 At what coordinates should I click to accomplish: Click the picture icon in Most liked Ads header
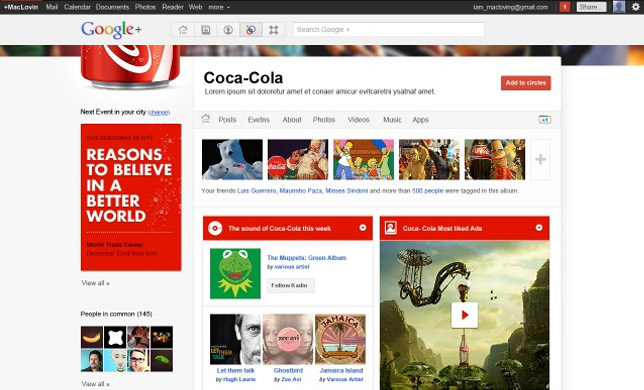click(x=391, y=228)
